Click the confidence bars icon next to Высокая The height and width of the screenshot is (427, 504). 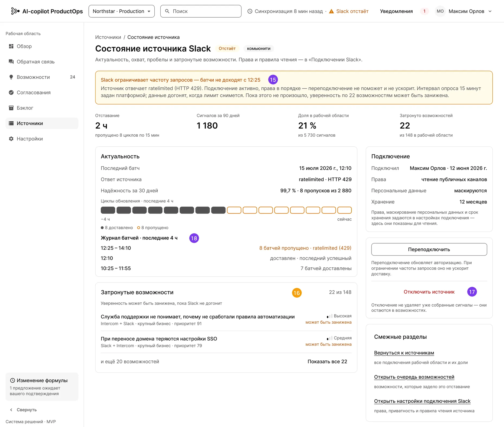330,316
